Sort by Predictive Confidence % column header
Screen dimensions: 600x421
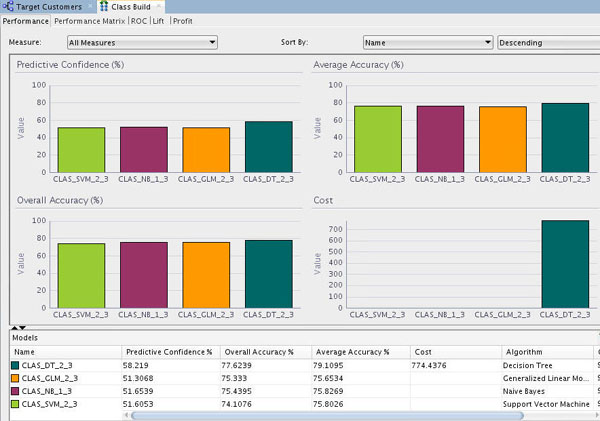click(x=168, y=352)
